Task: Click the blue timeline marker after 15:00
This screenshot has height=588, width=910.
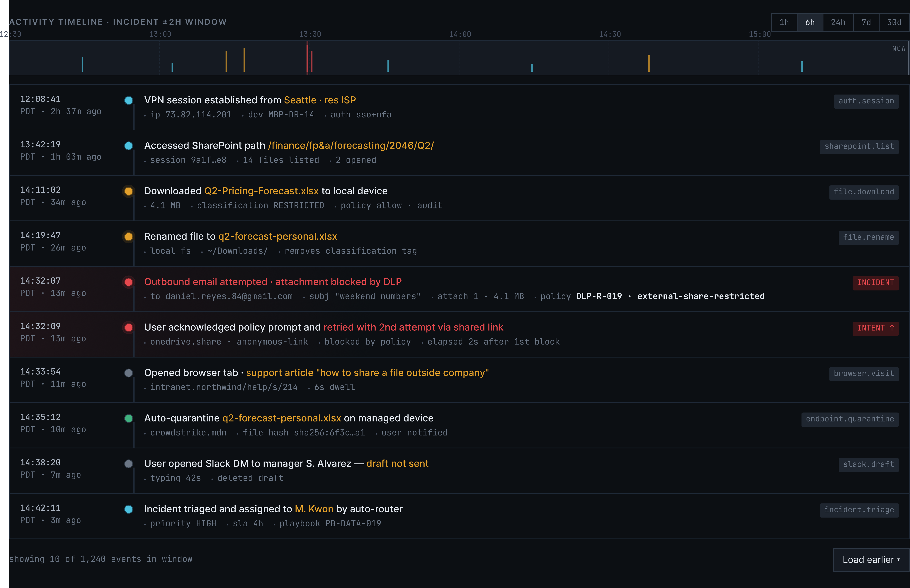Action: [x=802, y=66]
